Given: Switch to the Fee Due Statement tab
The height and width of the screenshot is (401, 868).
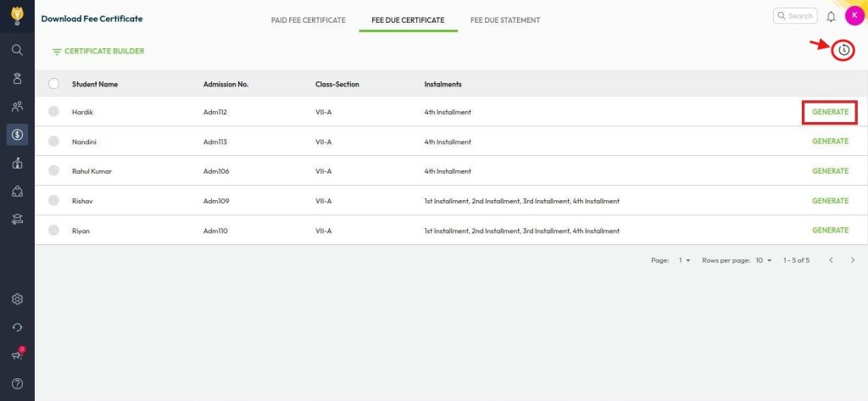Looking at the screenshot, I should [x=505, y=20].
